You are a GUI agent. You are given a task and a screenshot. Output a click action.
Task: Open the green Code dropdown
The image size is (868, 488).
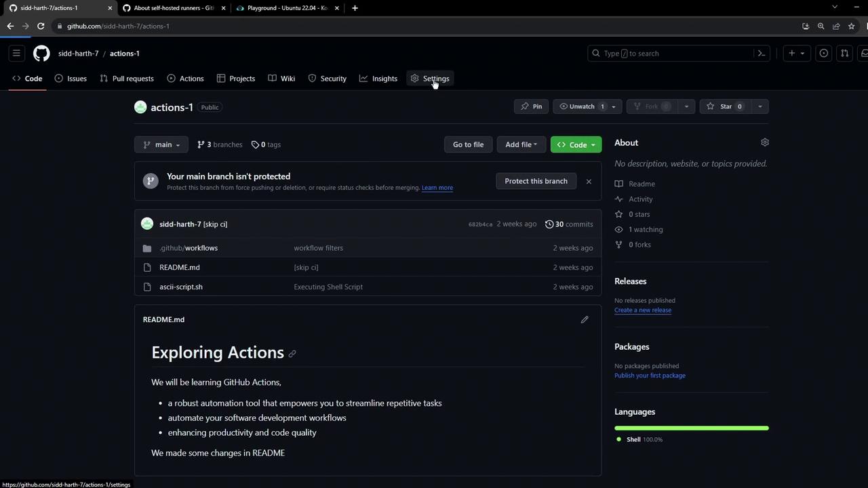pyautogui.click(x=576, y=144)
